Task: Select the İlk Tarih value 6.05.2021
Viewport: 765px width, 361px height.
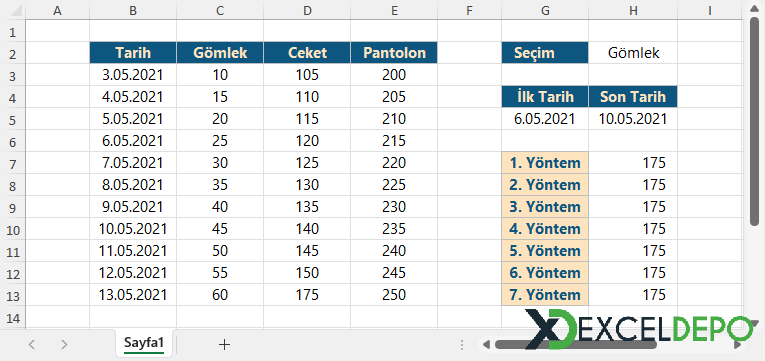Action: coord(545,119)
